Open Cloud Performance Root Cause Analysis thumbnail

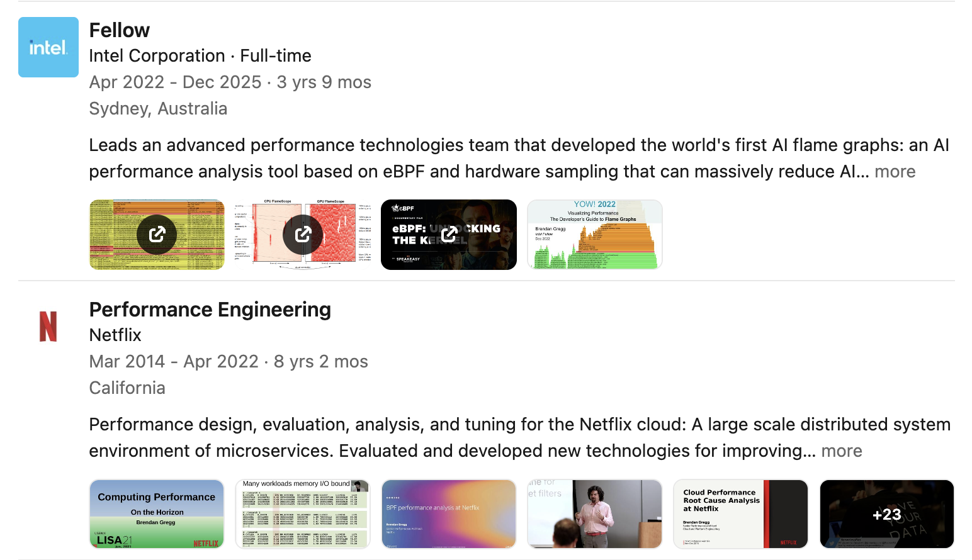[740, 514]
